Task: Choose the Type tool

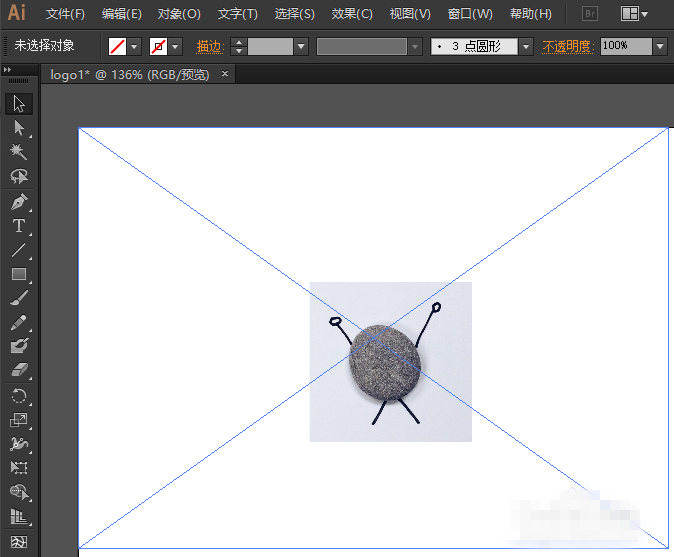Action: 19,226
